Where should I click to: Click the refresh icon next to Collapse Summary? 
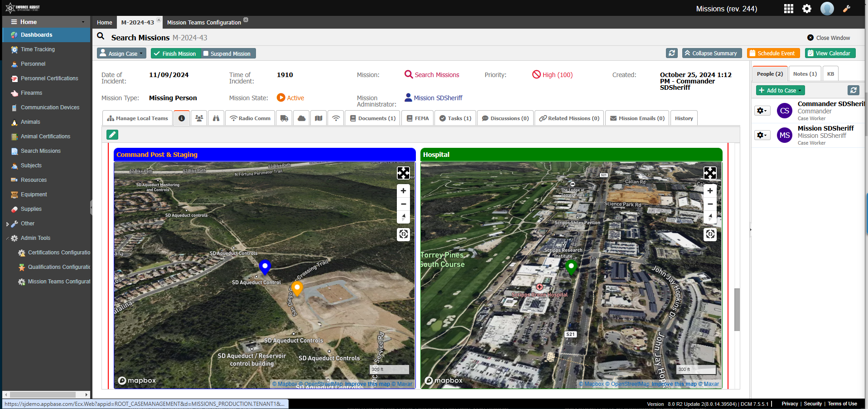(x=672, y=53)
